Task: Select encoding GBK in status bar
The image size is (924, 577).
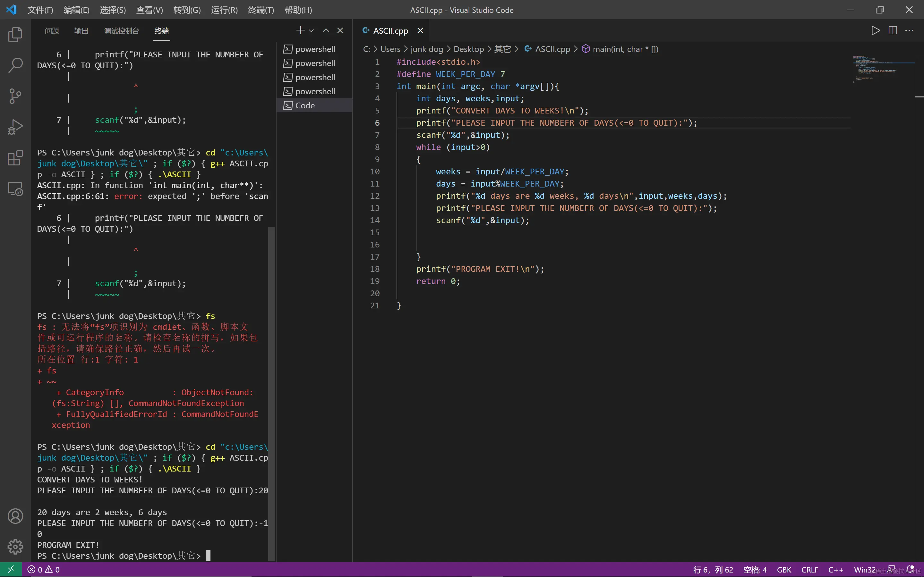Action: (x=784, y=570)
